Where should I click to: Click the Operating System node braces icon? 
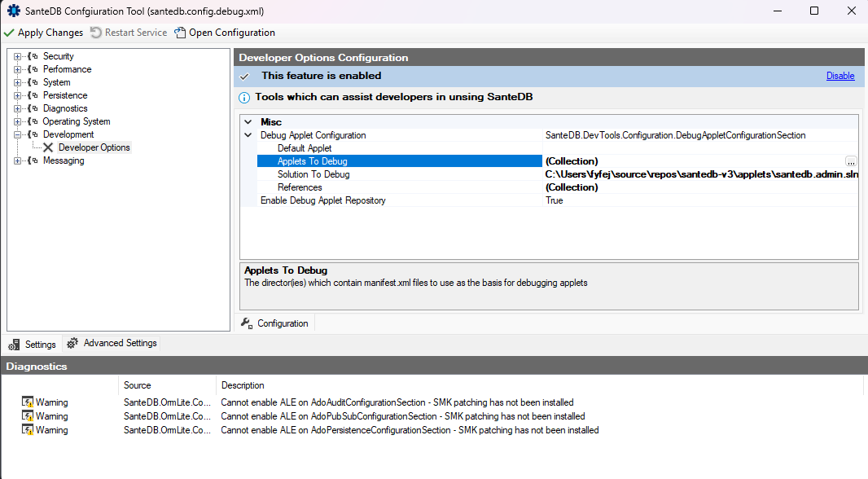click(x=33, y=121)
